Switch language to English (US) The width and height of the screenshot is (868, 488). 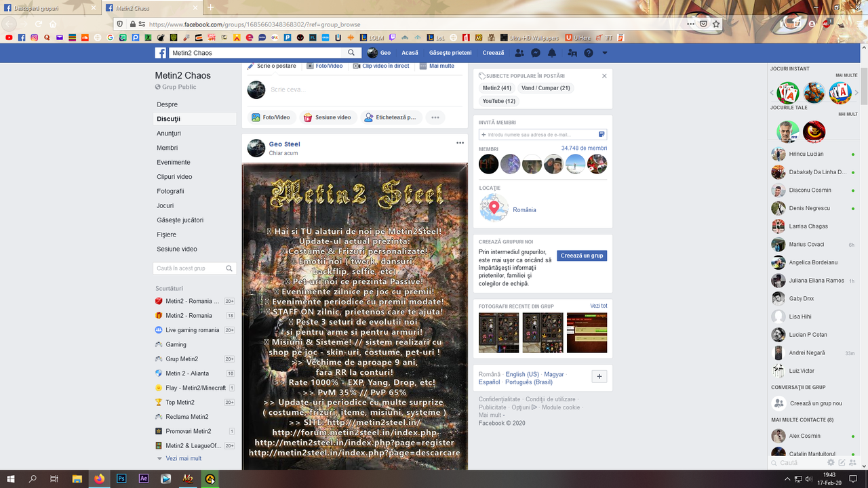[522, 374]
